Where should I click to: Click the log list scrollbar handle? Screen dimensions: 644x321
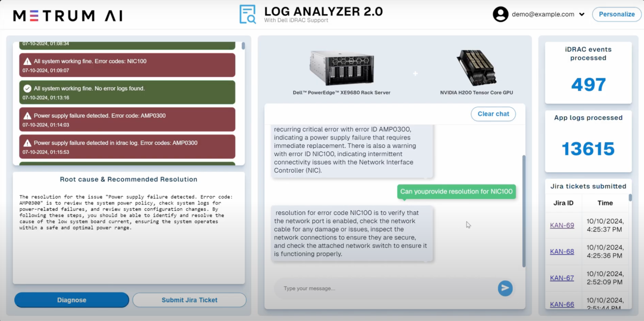[x=243, y=46]
